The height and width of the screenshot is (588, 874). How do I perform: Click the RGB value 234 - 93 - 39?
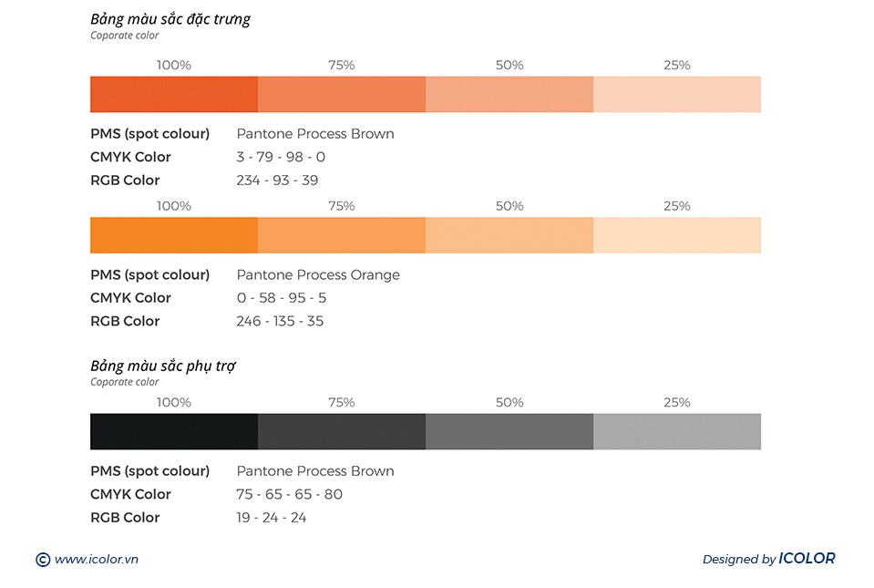pos(277,181)
